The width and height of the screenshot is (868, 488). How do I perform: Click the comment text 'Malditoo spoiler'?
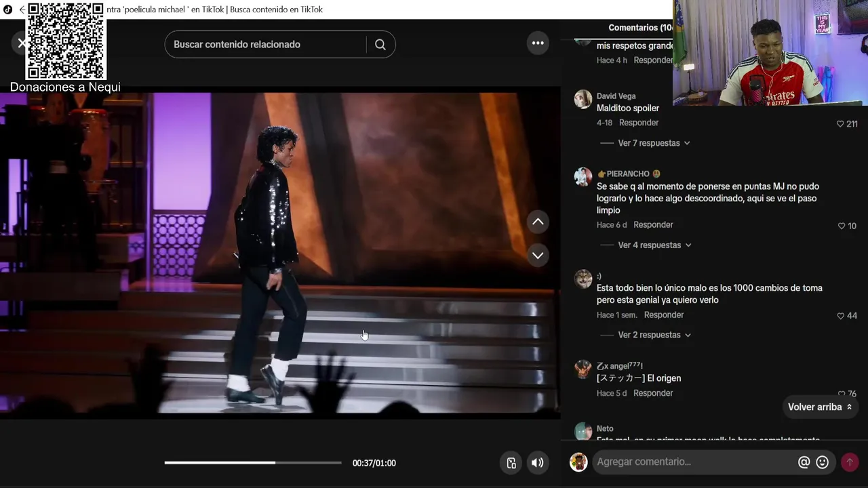tap(628, 108)
